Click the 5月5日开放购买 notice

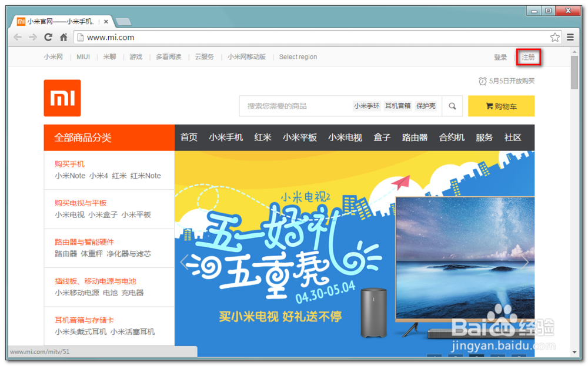[x=507, y=81]
